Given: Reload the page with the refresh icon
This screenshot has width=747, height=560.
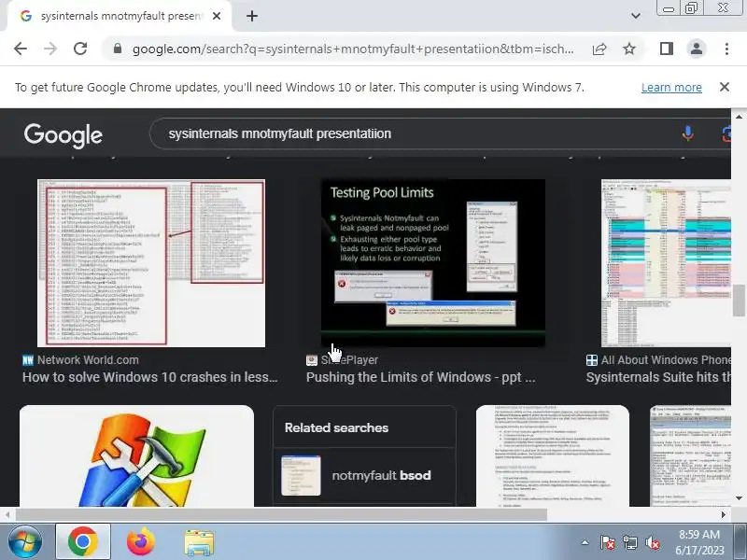Looking at the screenshot, I should point(80,49).
